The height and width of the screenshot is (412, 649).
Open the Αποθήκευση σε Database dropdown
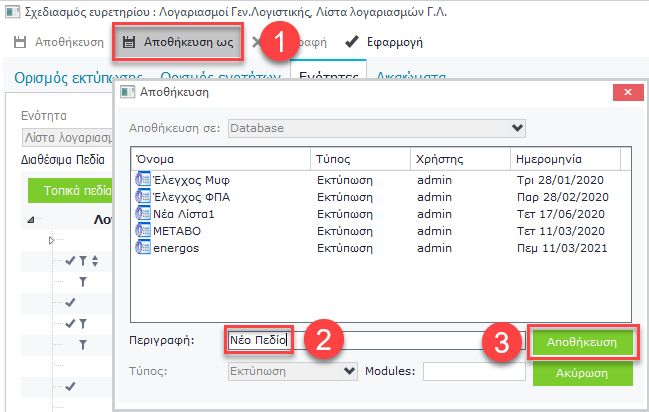click(516, 128)
